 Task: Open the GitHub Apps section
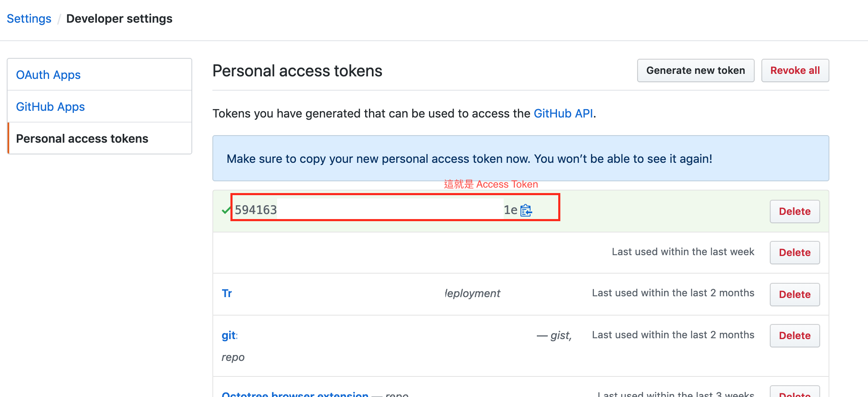(x=50, y=107)
